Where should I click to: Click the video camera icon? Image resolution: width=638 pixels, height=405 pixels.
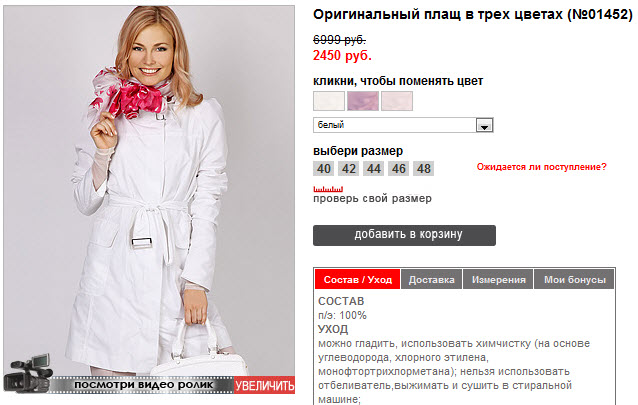point(28,374)
